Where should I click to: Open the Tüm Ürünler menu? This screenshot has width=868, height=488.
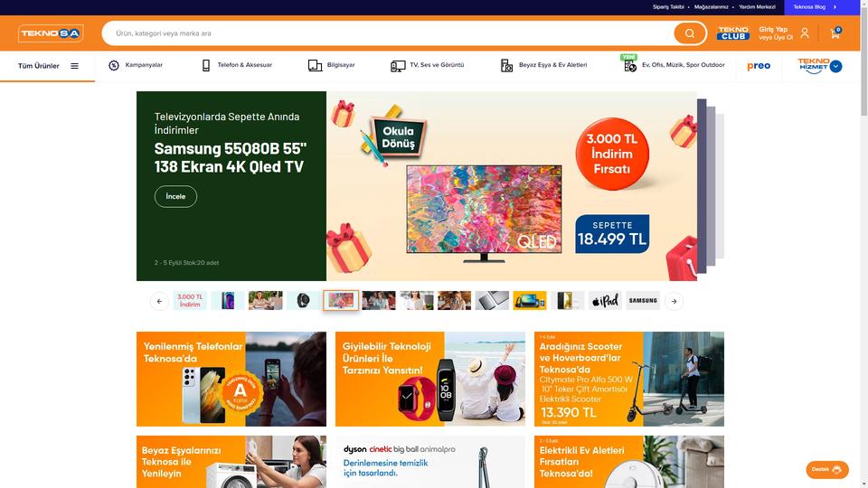pyautogui.click(x=48, y=66)
